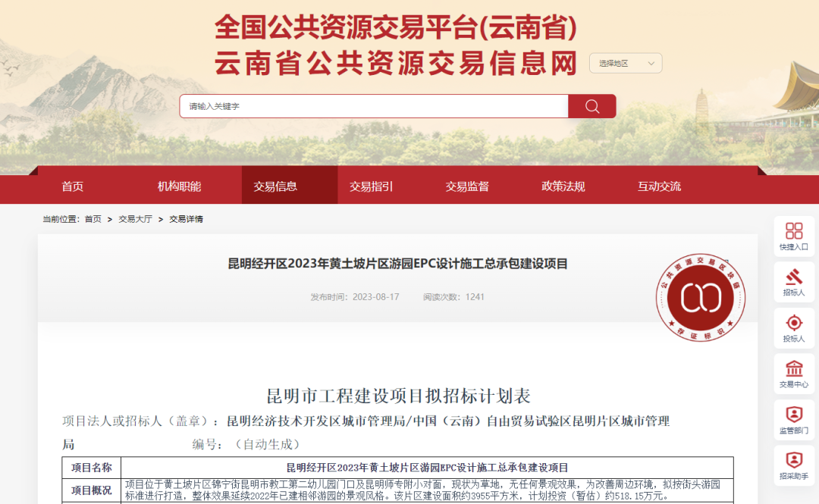Focus the 请输入关键字 search field
This screenshot has height=504, width=819.
[x=373, y=106]
